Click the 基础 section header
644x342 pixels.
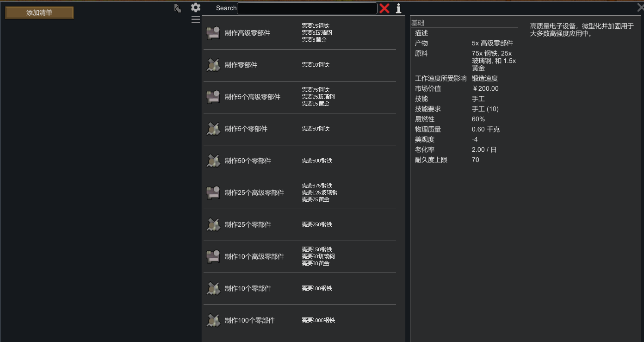pyautogui.click(x=418, y=23)
